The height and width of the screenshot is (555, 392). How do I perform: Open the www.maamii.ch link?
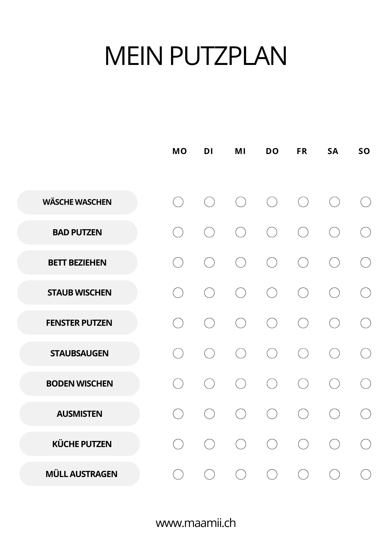point(196,523)
